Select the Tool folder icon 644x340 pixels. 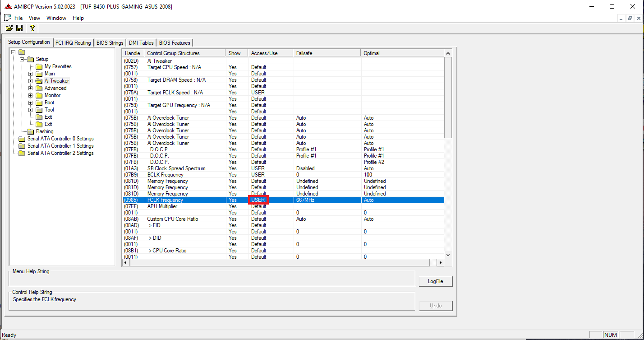pos(39,110)
